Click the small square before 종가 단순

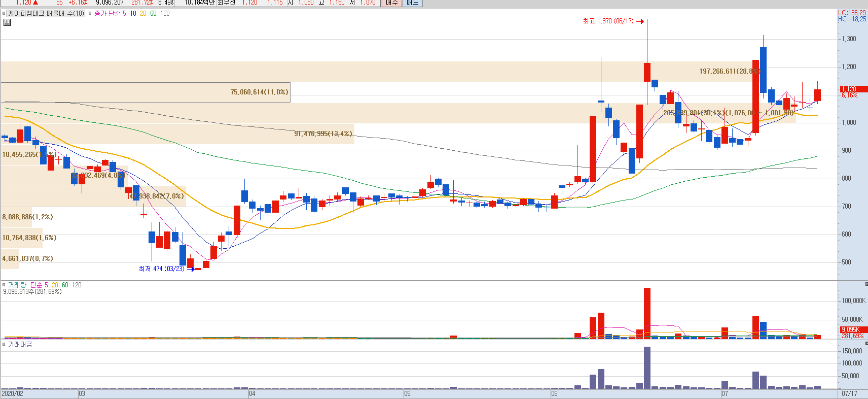click(x=90, y=14)
